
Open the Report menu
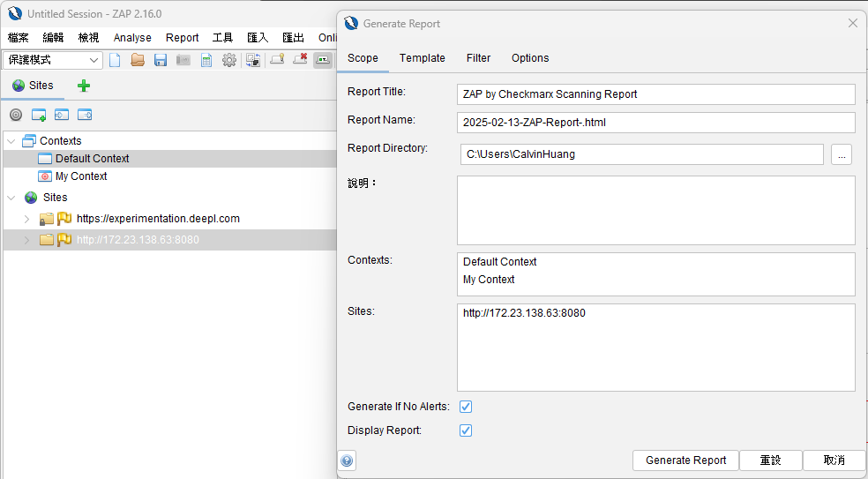(182, 38)
